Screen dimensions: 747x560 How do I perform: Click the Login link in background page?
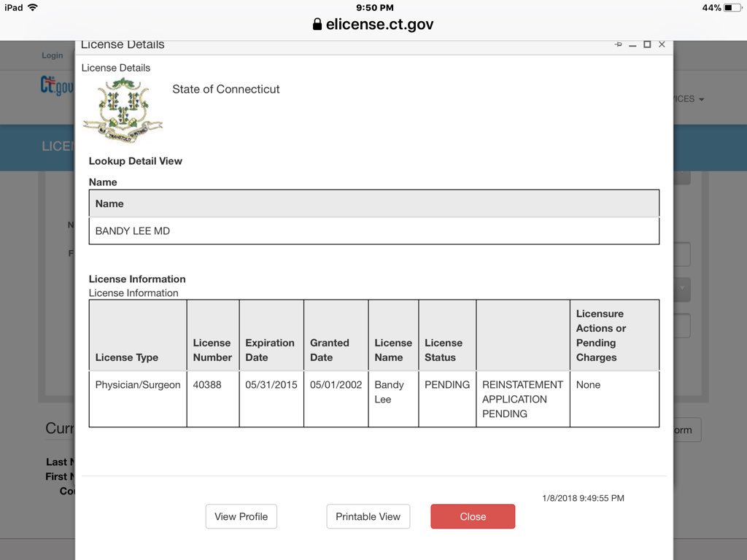[x=53, y=55]
